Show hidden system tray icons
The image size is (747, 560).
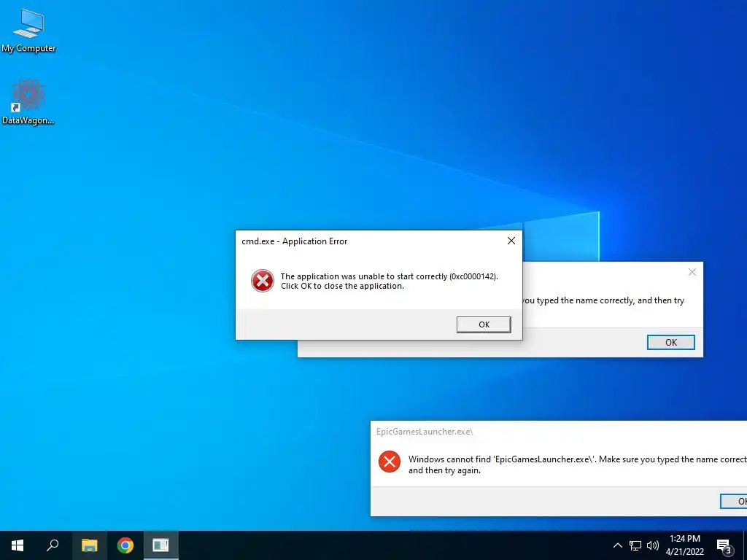click(617, 545)
